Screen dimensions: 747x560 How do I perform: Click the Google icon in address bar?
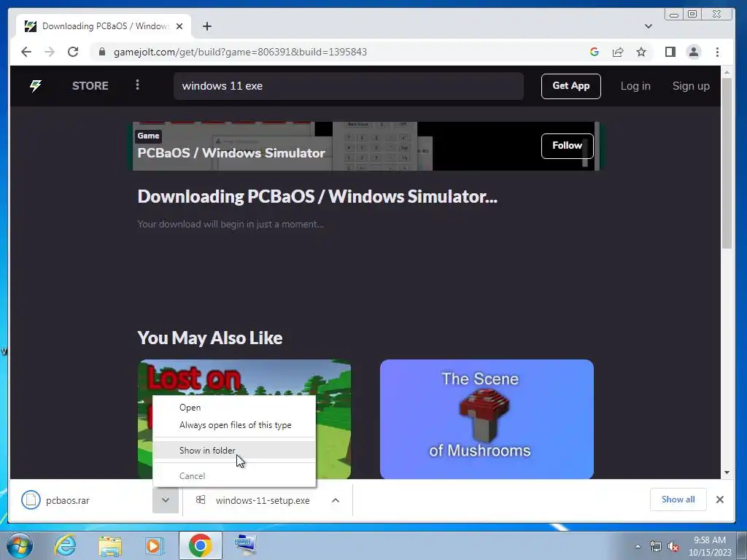[594, 52]
